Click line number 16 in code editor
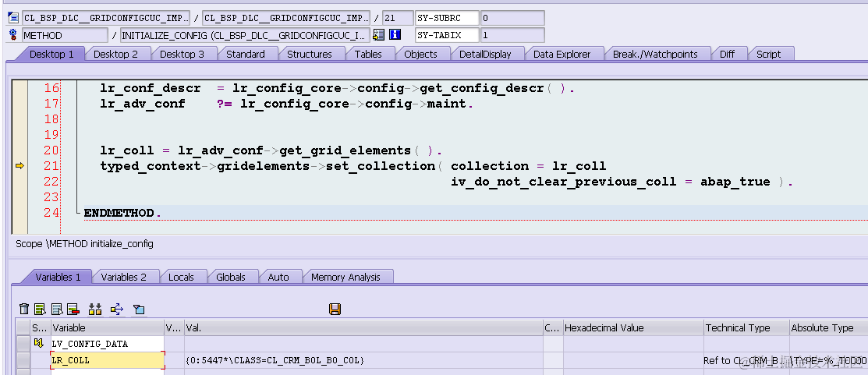 pos(51,88)
